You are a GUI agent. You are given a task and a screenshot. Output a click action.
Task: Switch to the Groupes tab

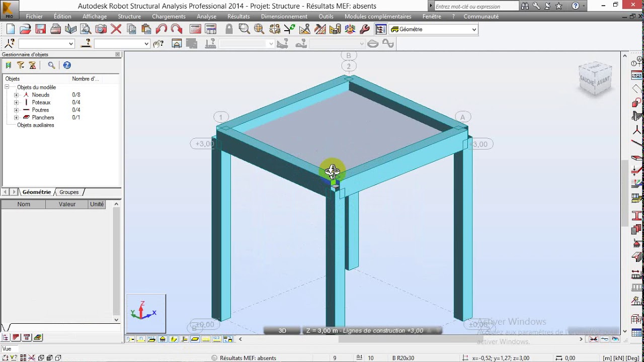(69, 192)
